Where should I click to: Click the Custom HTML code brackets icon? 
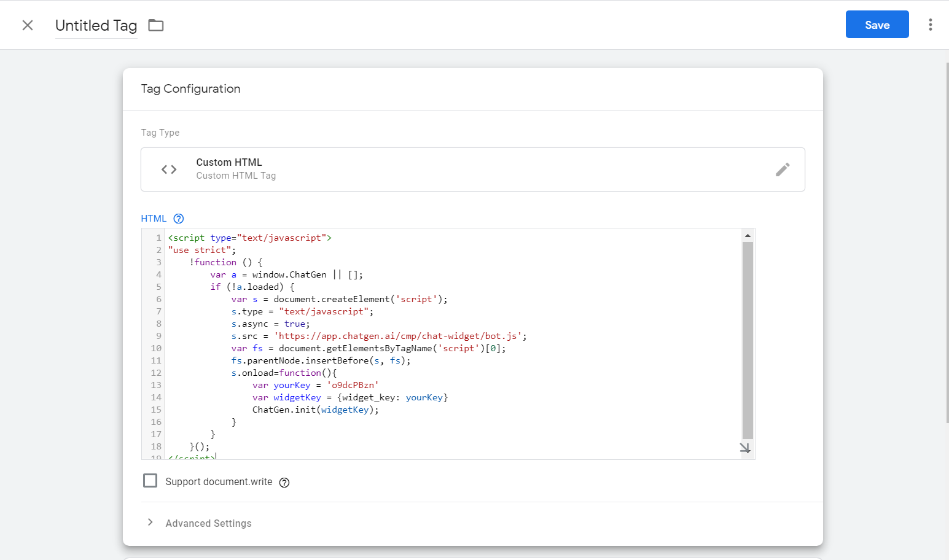169,169
